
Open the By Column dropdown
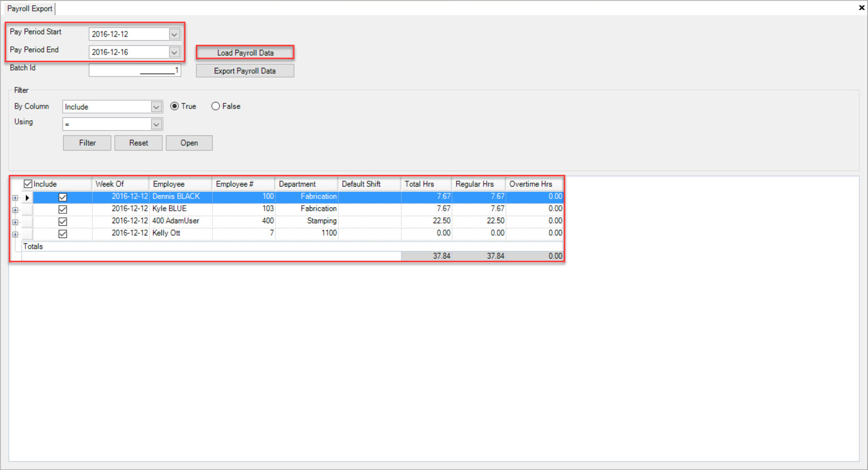tap(156, 106)
